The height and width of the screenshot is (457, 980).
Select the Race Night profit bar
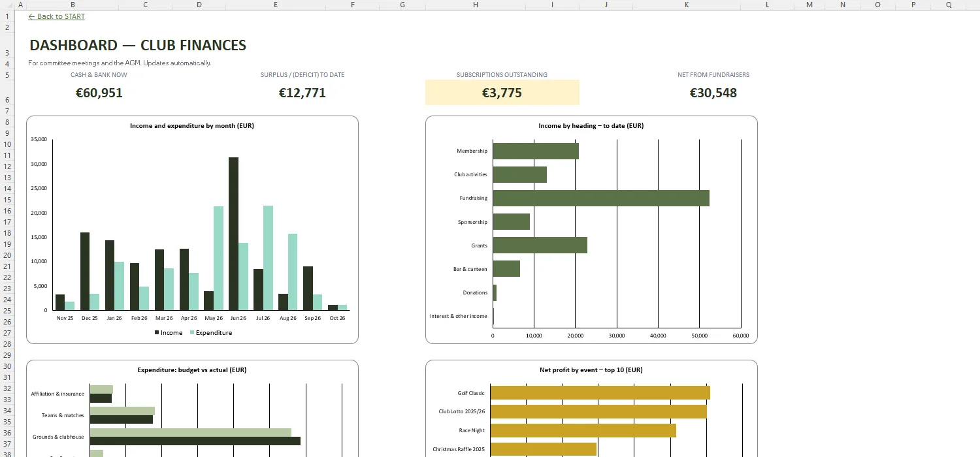583,430
